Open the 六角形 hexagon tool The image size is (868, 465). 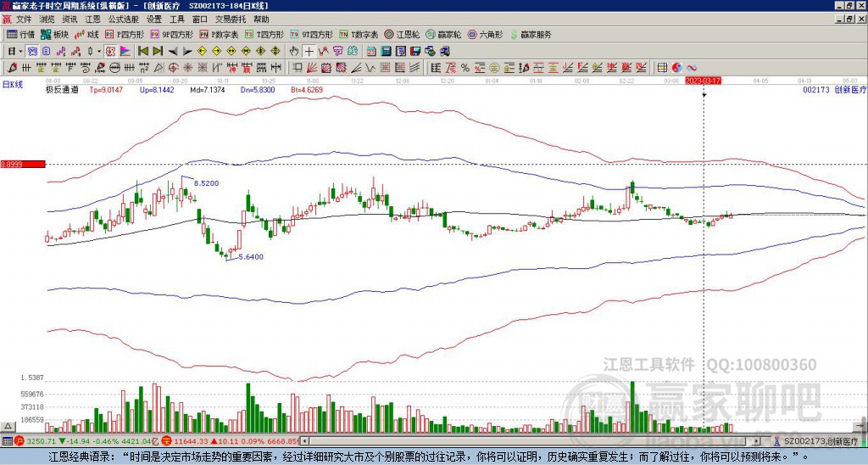485,34
